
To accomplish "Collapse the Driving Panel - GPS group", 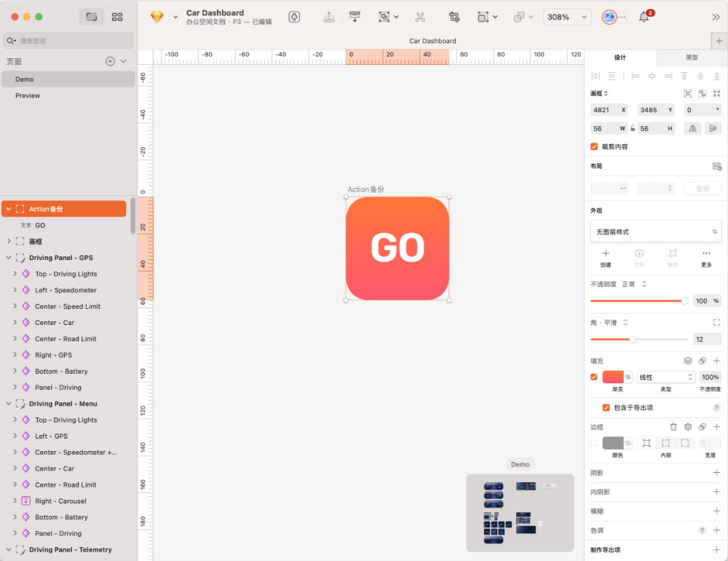I will [x=9, y=258].
